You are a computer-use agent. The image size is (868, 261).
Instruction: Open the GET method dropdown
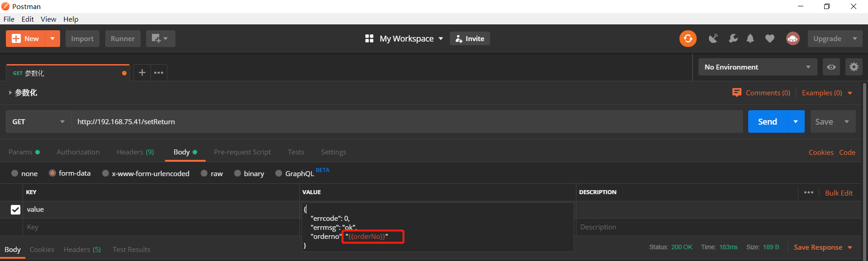pos(38,122)
